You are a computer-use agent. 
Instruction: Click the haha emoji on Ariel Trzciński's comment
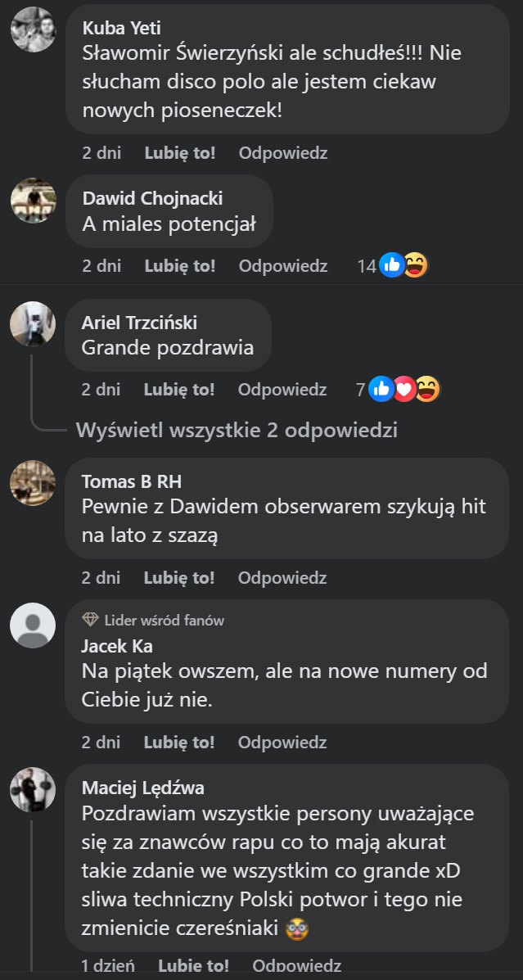click(x=427, y=391)
